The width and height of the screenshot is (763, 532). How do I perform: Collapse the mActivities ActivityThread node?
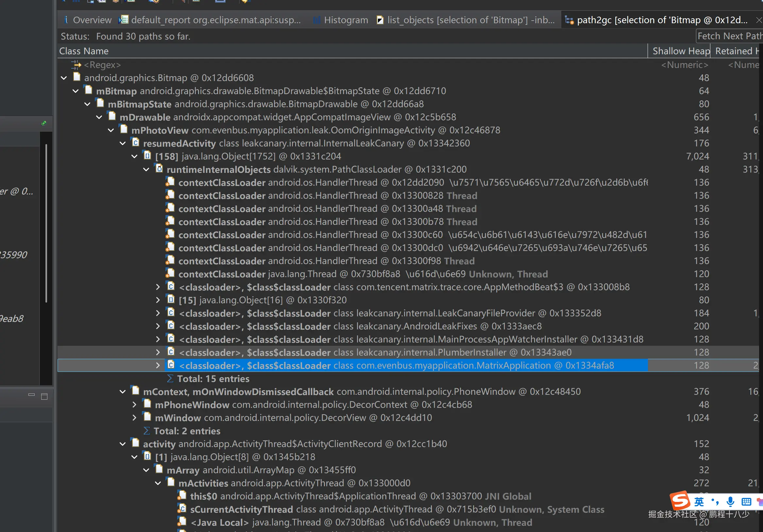coord(158,483)
